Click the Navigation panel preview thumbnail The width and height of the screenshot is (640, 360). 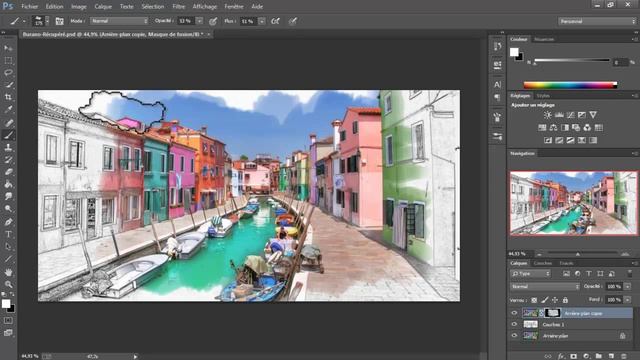(x=573, y=203)
